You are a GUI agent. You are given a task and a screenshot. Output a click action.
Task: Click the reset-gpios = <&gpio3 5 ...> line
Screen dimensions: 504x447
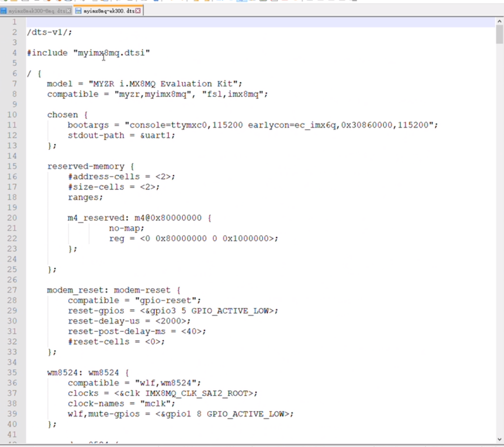173,311
